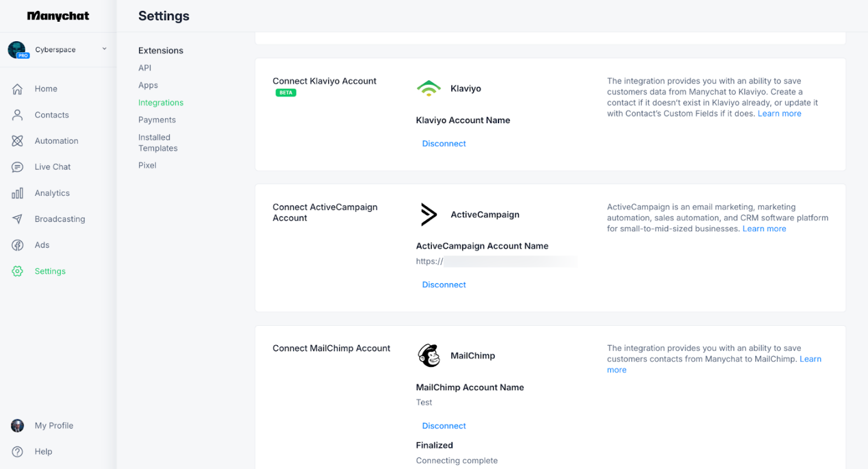
Task: Open My Profile via avatar thumbnail
Action: 18,426
